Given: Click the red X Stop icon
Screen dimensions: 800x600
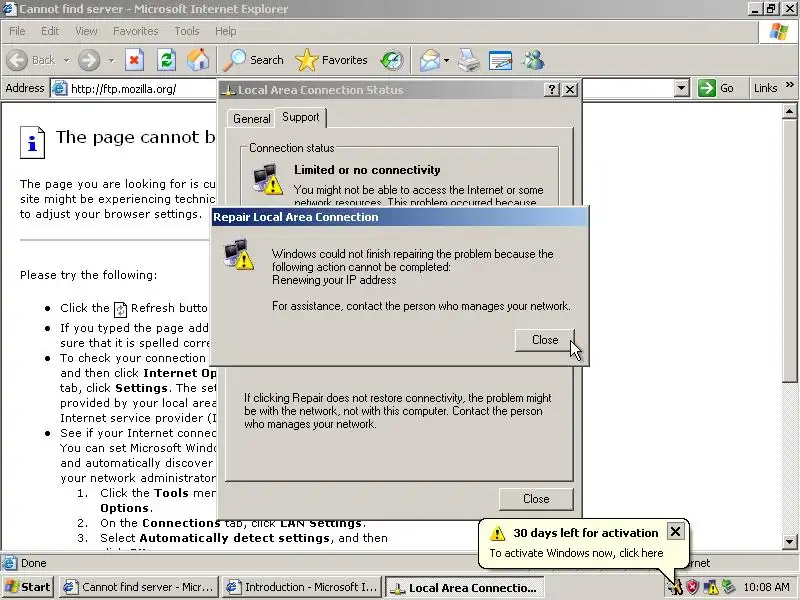Looking at the screenshot, I should (134, 60).
